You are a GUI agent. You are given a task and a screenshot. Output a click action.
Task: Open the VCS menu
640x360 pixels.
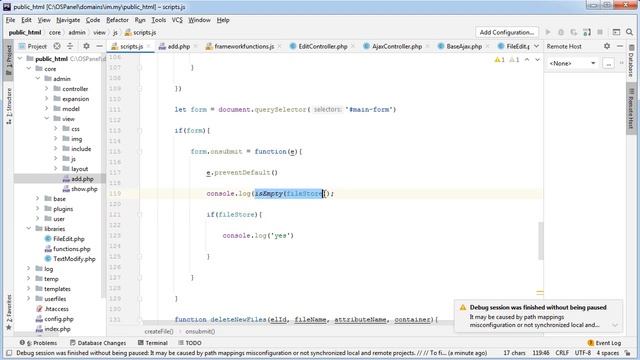tap(177, 20)
